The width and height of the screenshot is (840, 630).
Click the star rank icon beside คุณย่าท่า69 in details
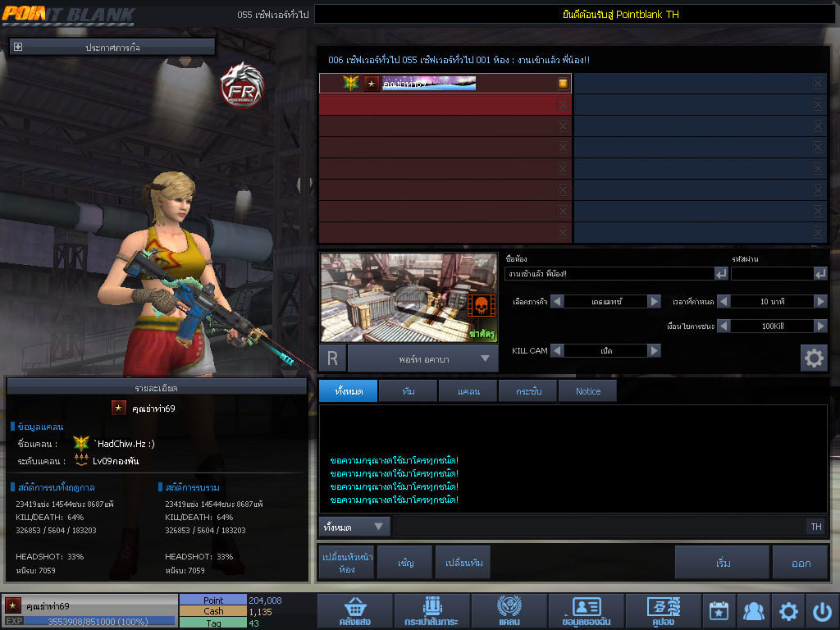[118, 408]
